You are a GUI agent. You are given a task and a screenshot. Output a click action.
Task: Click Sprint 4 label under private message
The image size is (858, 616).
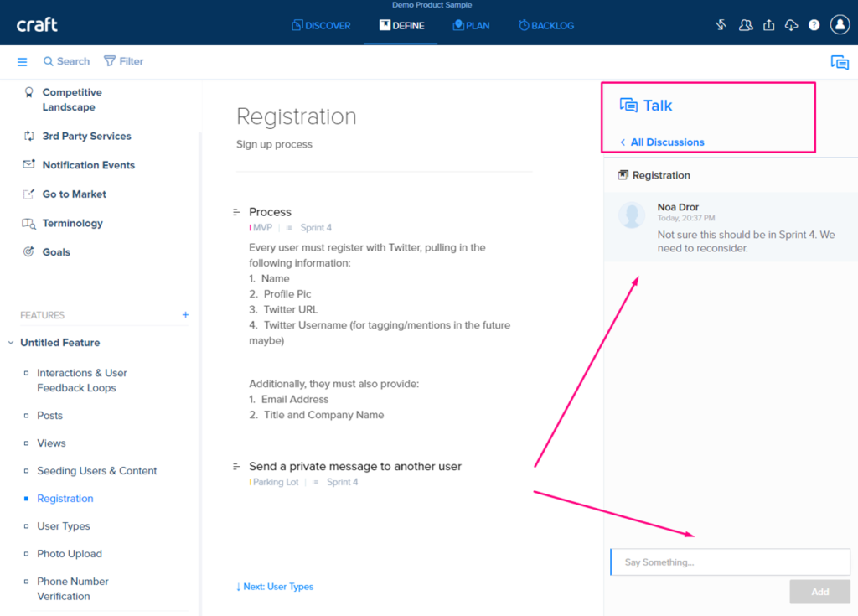point(342,483)
